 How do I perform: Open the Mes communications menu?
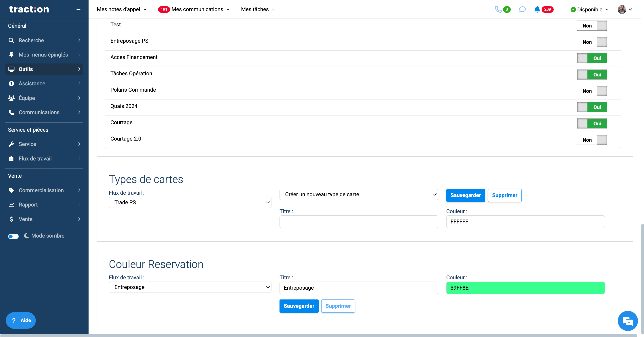tap(194, 9)
